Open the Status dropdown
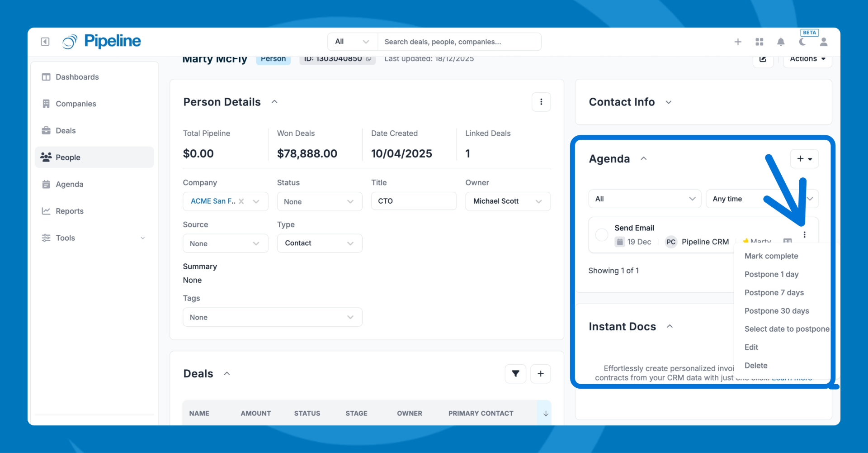This screenshot has height=453, width=868. coord(319,201)
